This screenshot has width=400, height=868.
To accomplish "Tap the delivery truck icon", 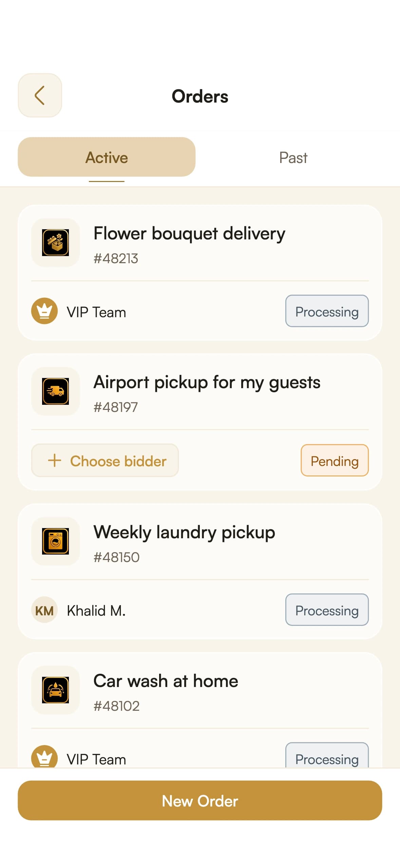I will click(x=56, y=391).
